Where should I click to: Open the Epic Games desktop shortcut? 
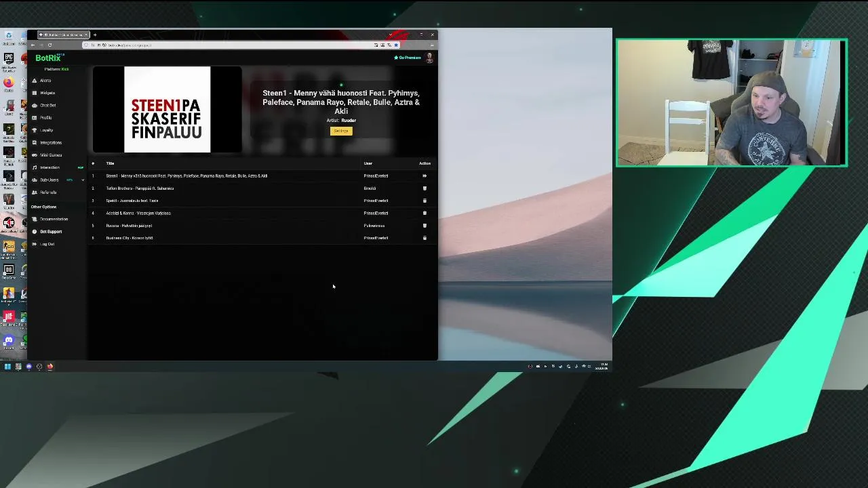pyautogui.click(x=8, y=61)
